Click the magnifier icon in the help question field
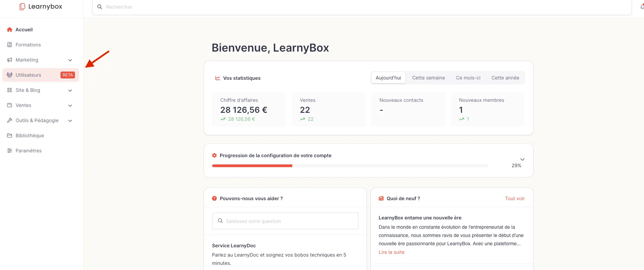Image resolution: width=644 pixels, height=270 pixels. [220, 221]
